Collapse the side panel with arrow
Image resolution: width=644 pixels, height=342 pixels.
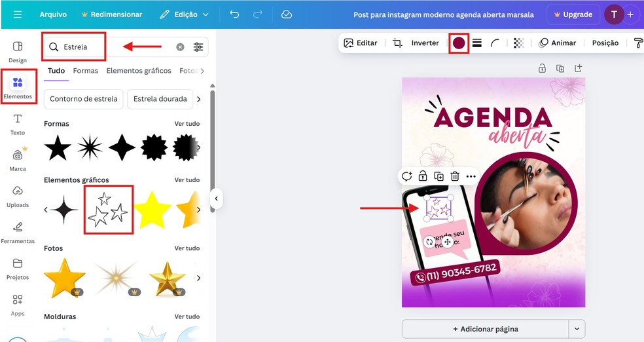click(x=217, y=199)
